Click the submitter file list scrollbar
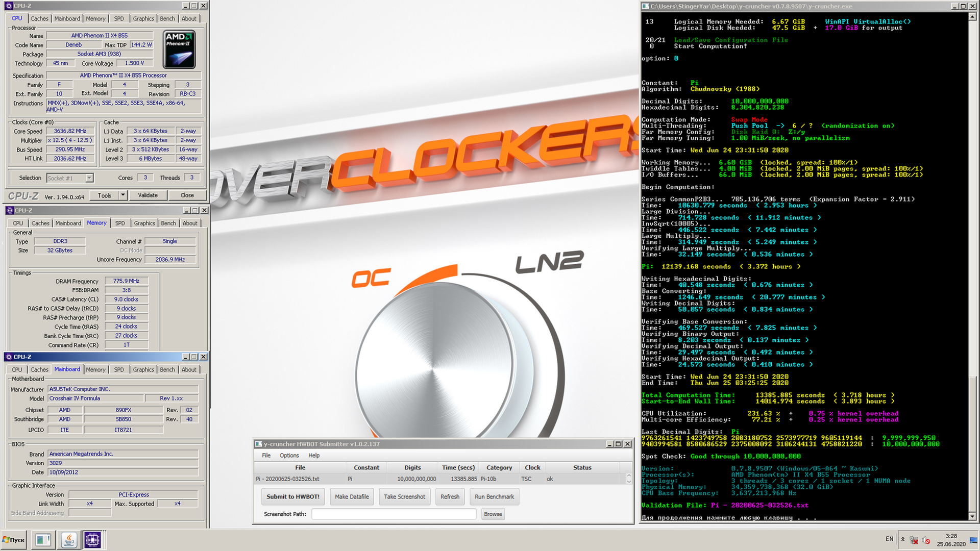Screen dimensions: 980x551 [629, 479]
